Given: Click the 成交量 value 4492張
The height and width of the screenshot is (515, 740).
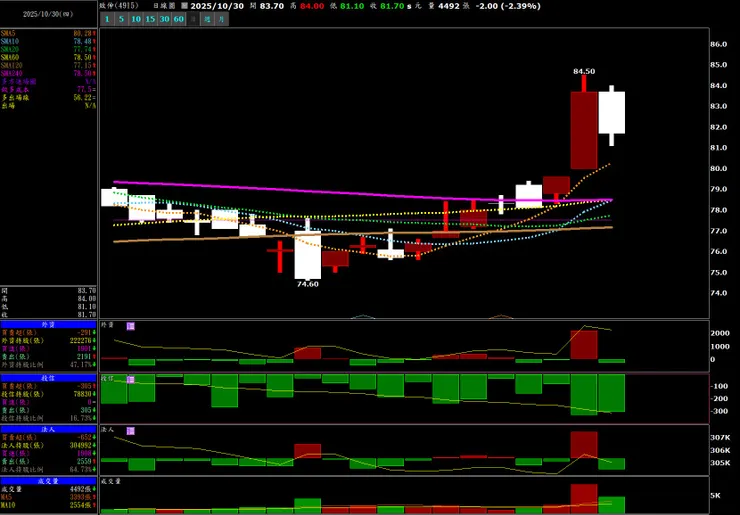Looking at the screenshot, I should click(x=83, y=490).
